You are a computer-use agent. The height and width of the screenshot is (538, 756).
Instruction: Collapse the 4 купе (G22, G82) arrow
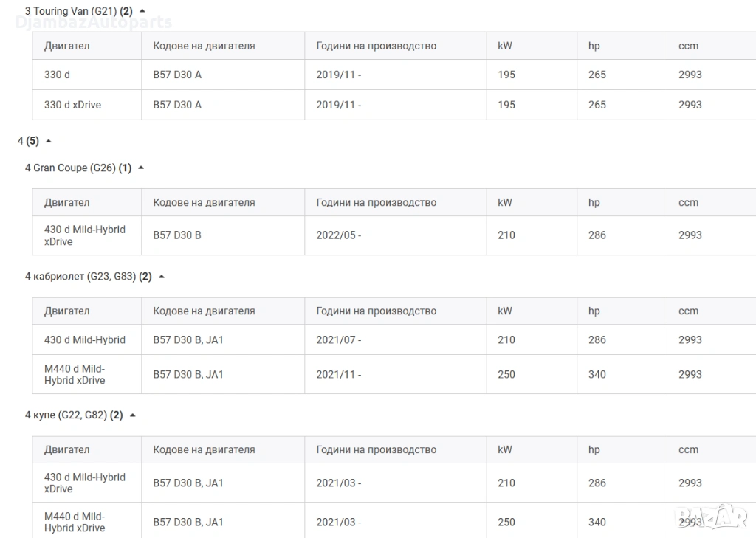(x=133, y=415)
